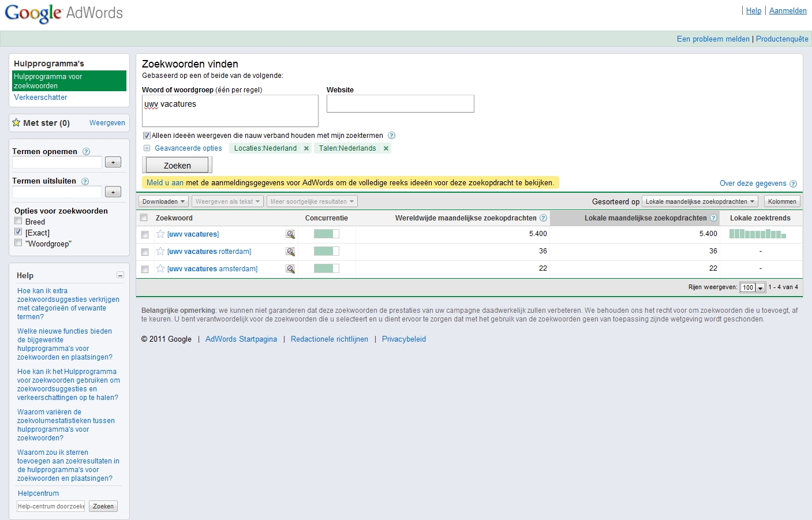Click Een probleem melden link
812x520 pixels.
pos(713,39)
